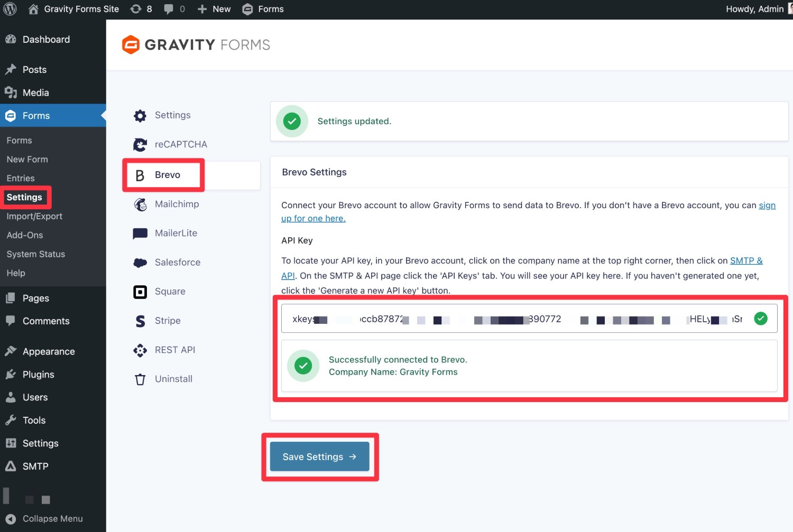Click the Salesforce cloud icon
The height and width of the screenshot is (532, 793).
(140, 263)
